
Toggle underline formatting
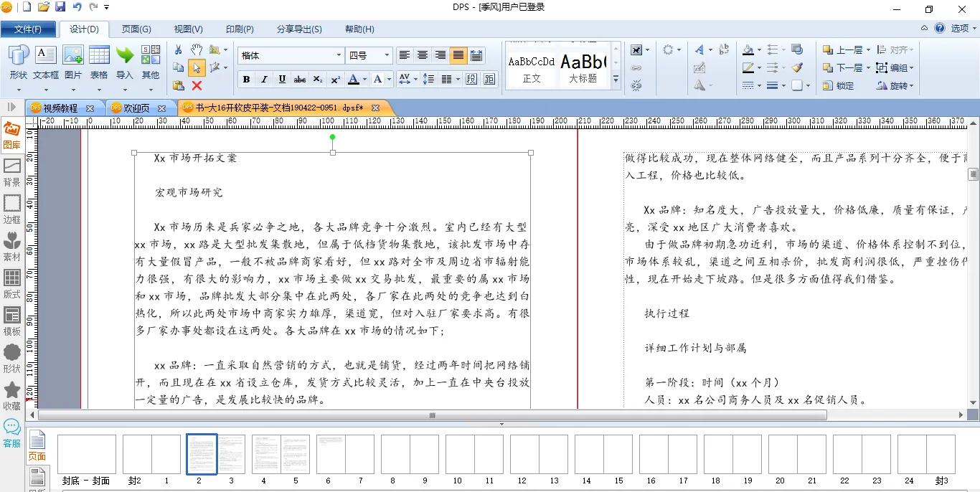tap(282, 79)
